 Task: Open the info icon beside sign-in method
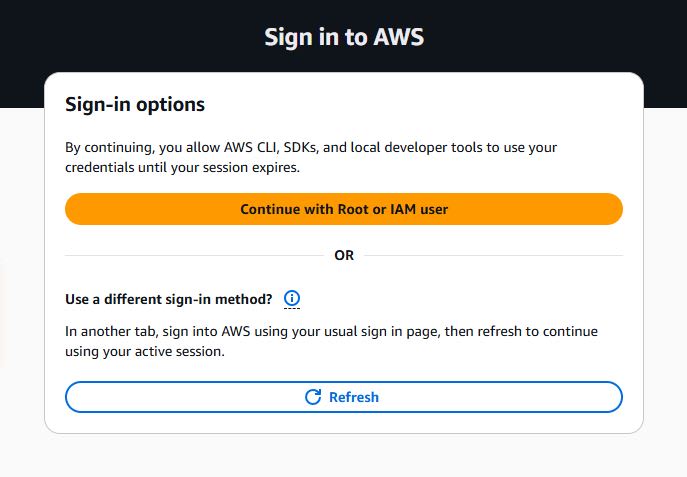(x=292, y=298)
